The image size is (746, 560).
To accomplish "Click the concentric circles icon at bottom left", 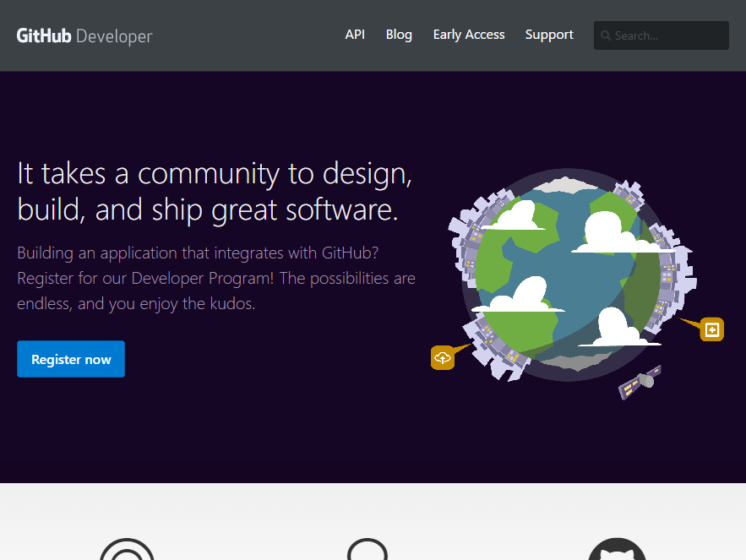I will click(127, 551).
